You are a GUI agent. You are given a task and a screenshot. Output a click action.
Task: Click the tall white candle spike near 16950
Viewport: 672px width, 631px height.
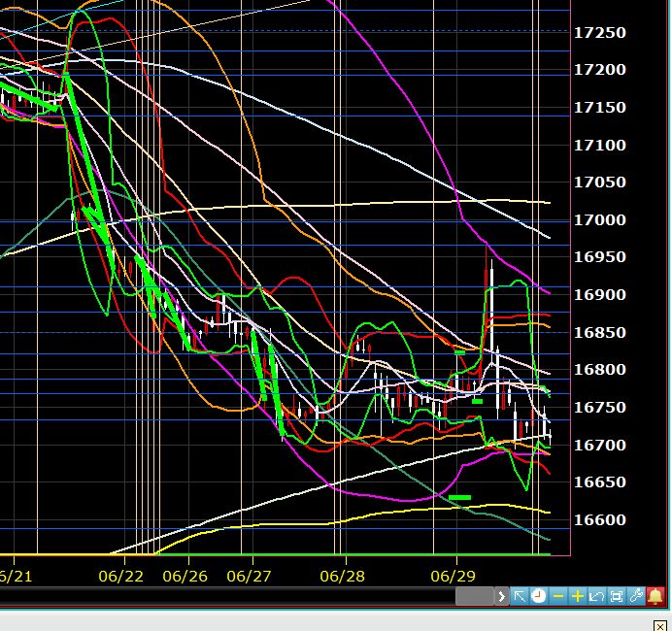coord(491,291)
